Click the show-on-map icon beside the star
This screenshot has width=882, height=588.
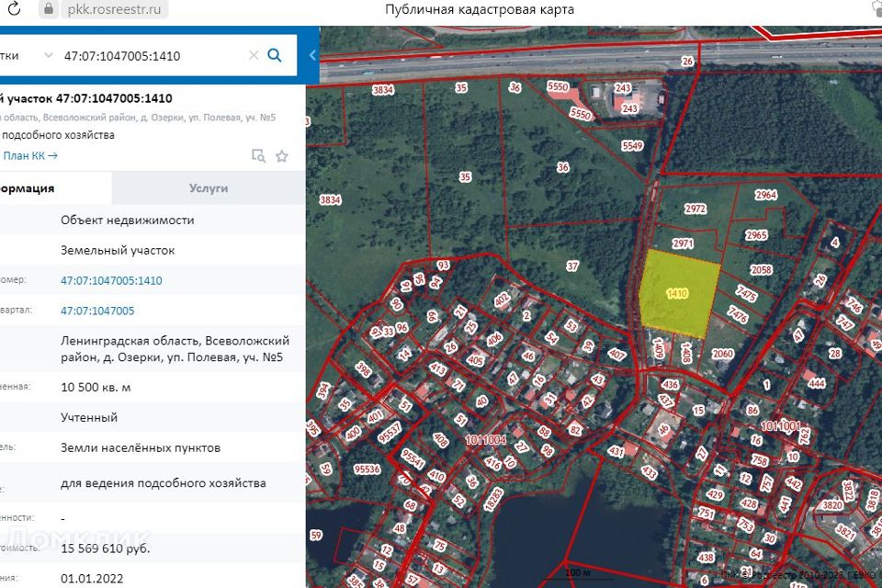pyautogui.click(x=259, y=156)
